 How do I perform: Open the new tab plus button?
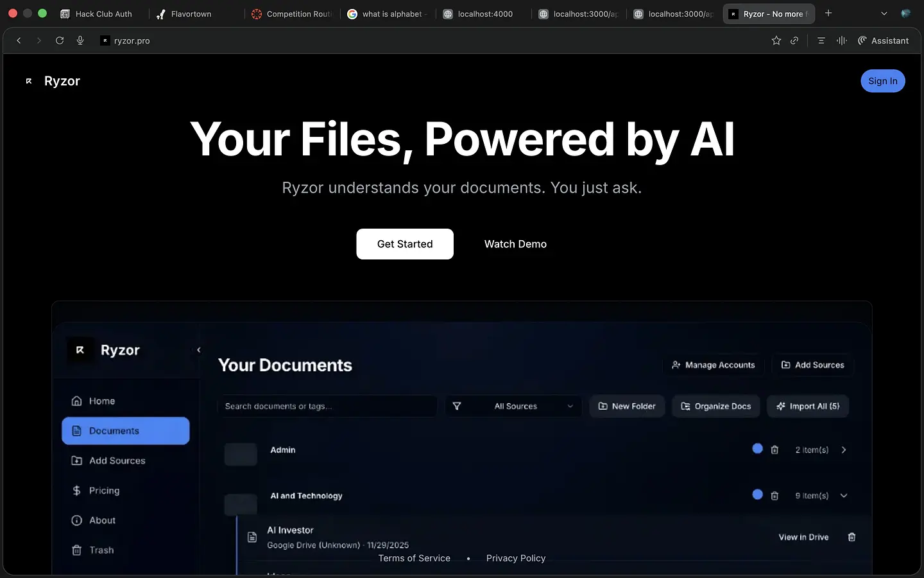(828, 13)
